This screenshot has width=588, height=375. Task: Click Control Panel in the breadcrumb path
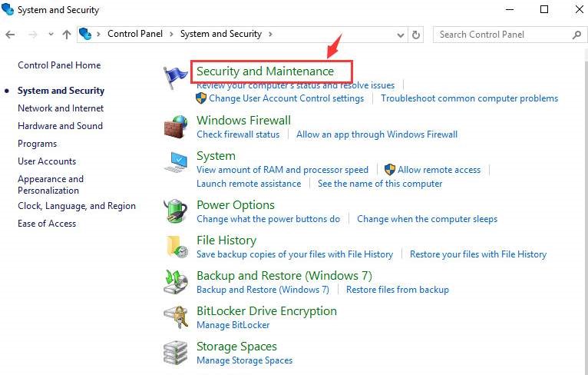(134, 35)
